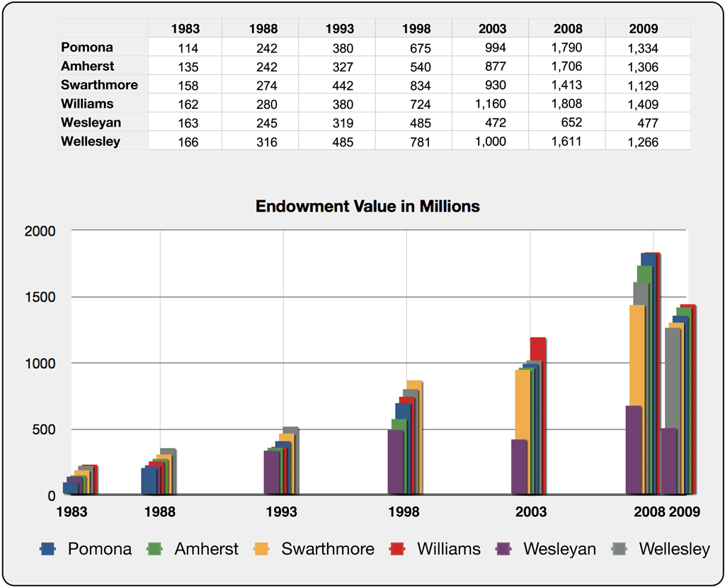Click the table cell with value 477
Viewport: 725px width, 588px height.
pyautogui.click(x=648, y=122)
